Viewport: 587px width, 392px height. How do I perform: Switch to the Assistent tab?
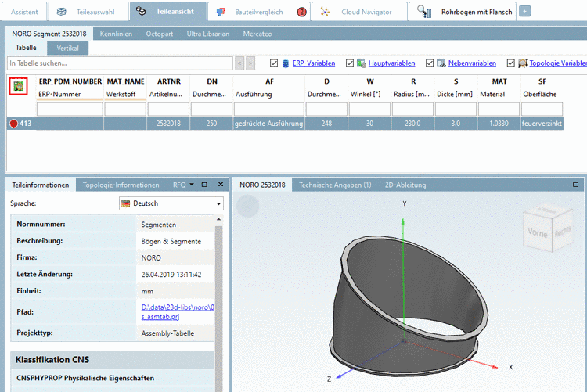[24, 12]
